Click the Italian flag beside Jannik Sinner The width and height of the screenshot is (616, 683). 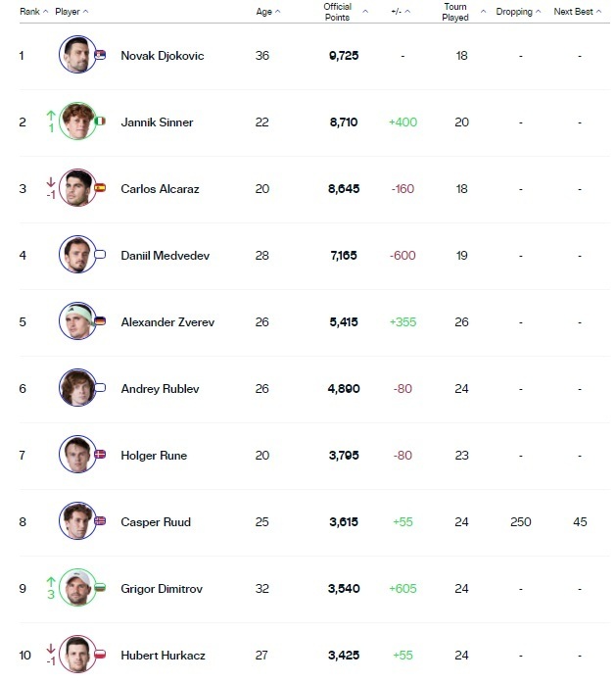point(100,122)
